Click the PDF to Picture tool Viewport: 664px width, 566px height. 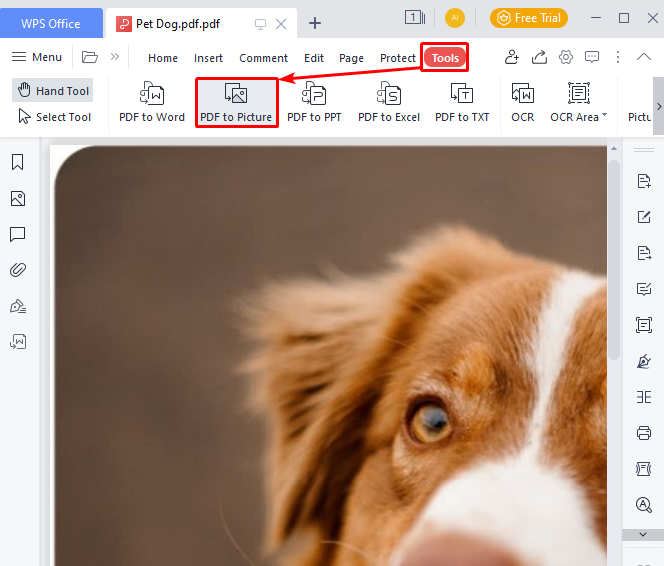pyautogui.click(x=236, y=102)
